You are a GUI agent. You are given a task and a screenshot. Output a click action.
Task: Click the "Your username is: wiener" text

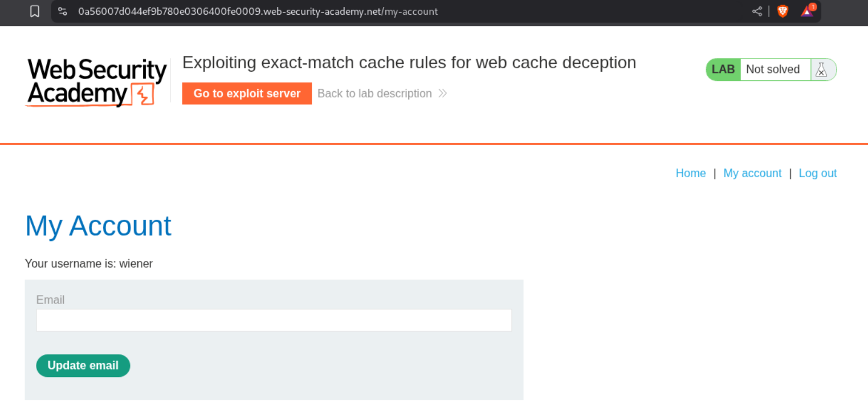(89, 263)
